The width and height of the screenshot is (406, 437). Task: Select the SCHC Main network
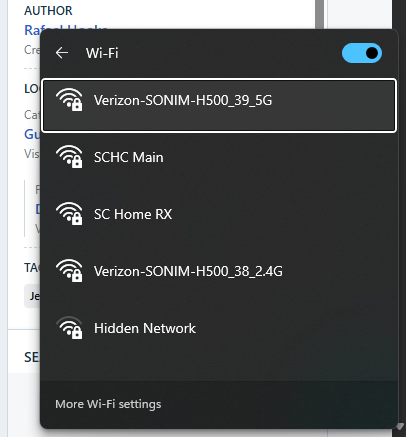pyautogui.click(x=219, y=157)
